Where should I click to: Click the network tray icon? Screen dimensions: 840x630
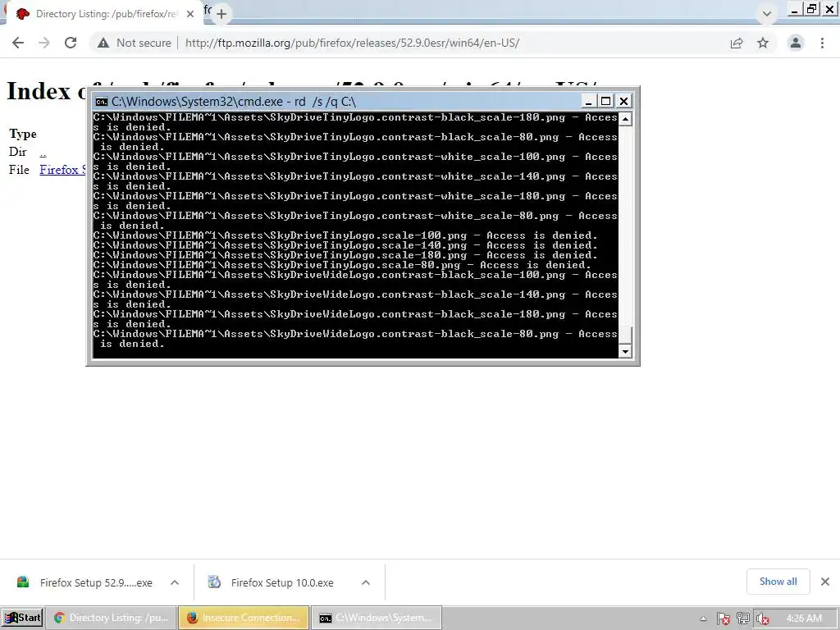click(x=743, y=619)
